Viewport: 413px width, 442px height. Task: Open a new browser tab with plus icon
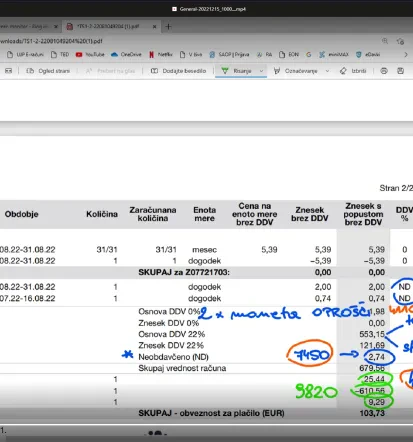(x=168, y=27)
